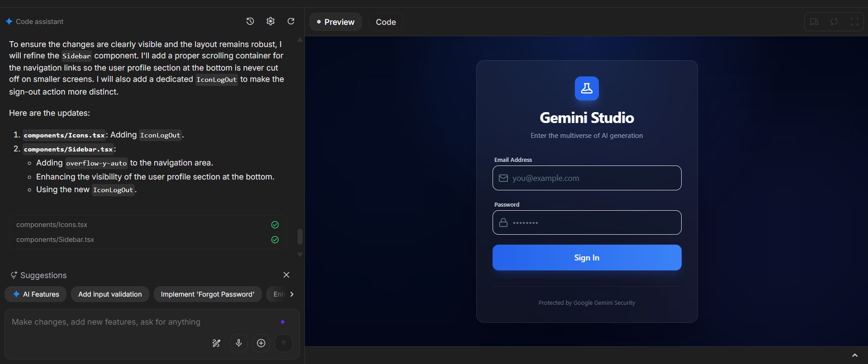Click the Sign In button
This screenshot has width=868, height=364.
coord(587,257)
